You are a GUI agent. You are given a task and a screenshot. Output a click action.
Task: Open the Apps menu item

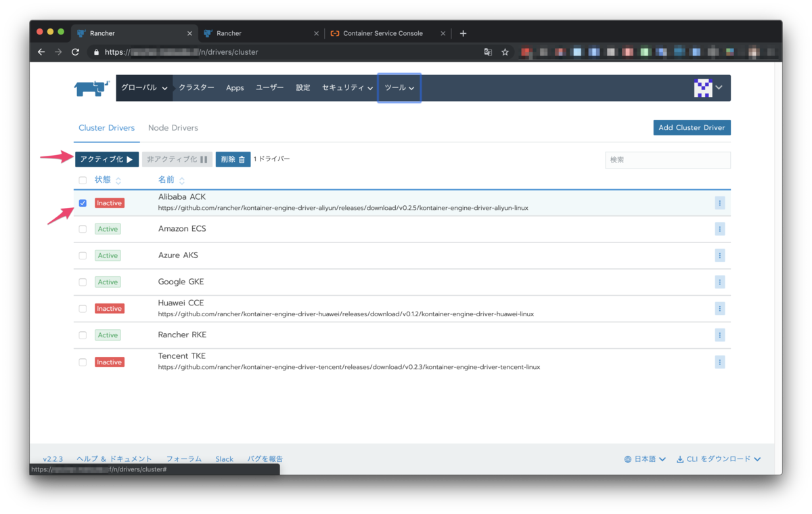click(x=235, y=88)
